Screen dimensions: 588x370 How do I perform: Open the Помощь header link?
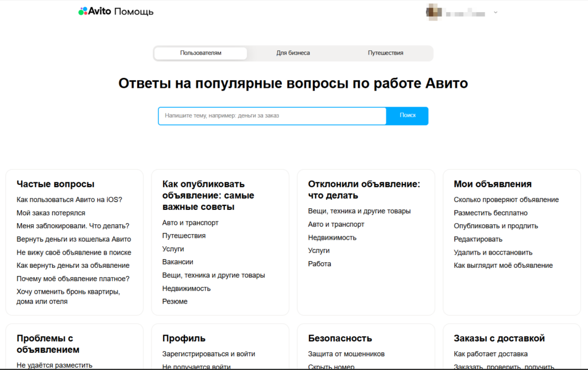point(133,12)
